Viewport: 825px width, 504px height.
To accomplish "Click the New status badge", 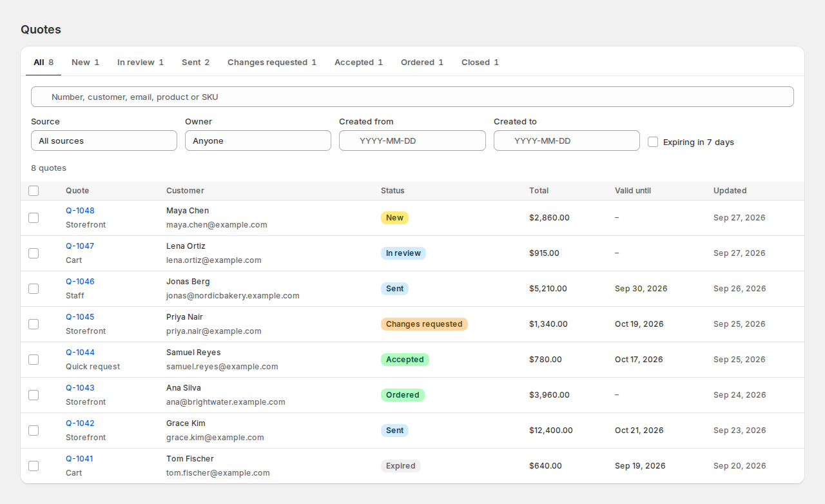I will click(394, 218).
